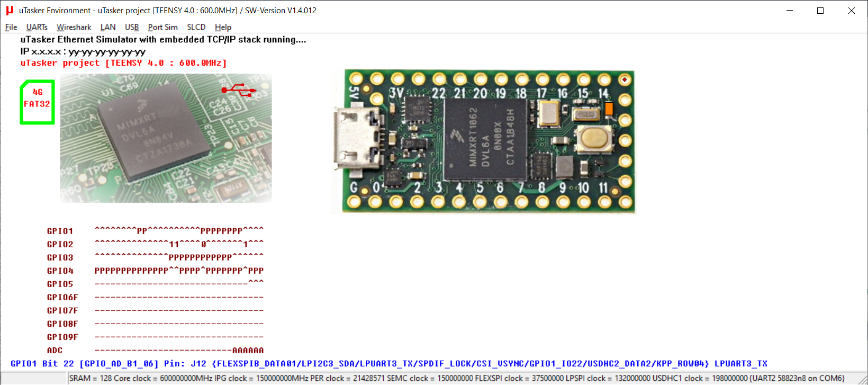Toggle pin 2 pad on bottom row
This screenshot has width=868, height=385.
click(417, 202)
